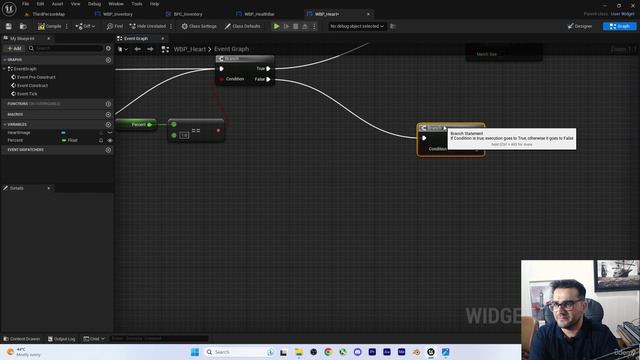Click the False output pin of upper Branch
This screenshot has width=640, height=360.
[268, 79]
